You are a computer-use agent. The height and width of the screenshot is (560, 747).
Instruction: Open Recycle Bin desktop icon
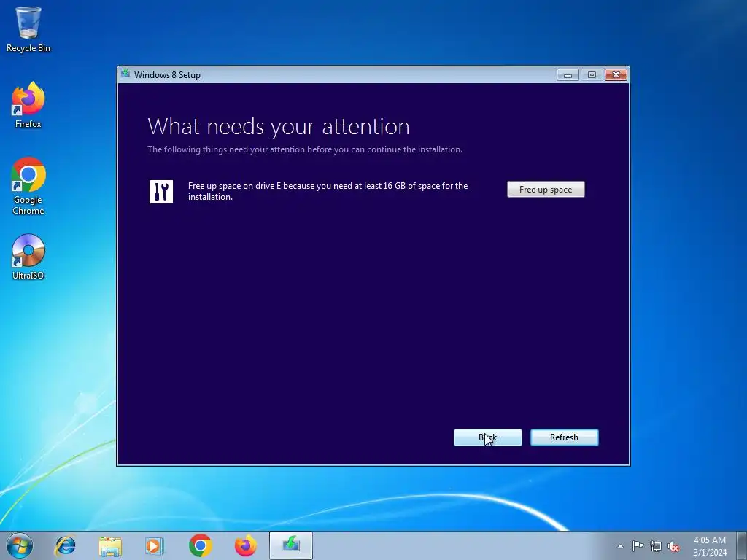[28, 28]
